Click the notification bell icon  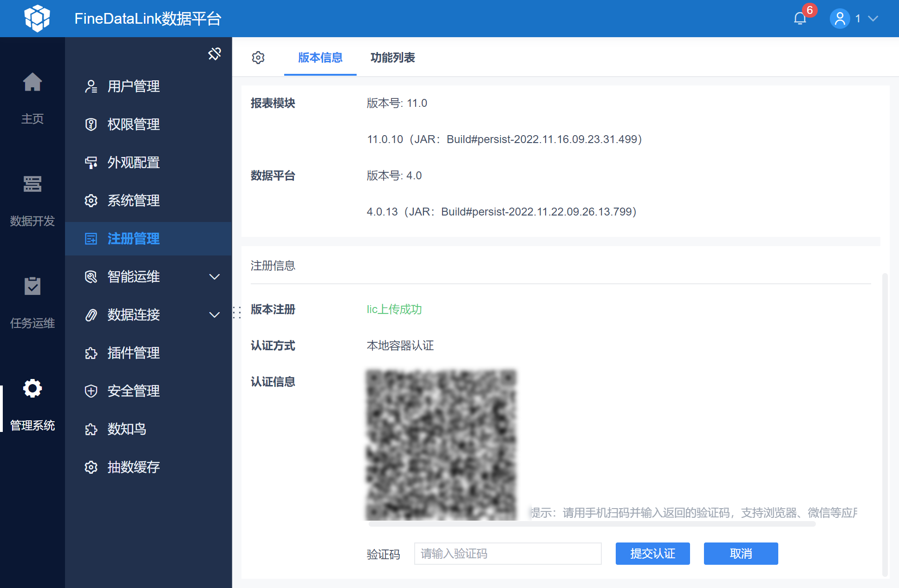800,19
